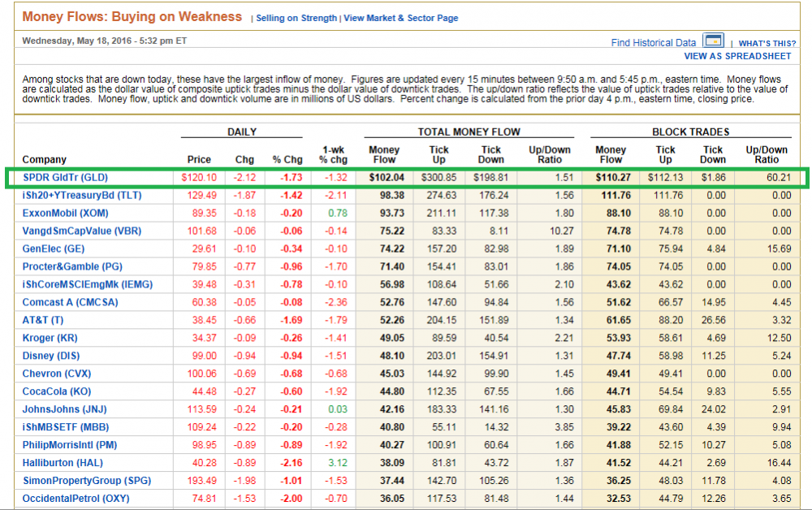Open SPDR GldTr (GLD) company link

click(65, 178)
